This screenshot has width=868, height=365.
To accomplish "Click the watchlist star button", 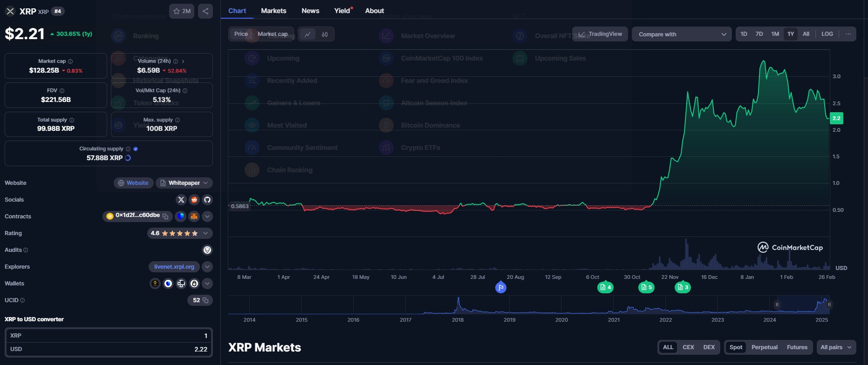I will point(182,11).
